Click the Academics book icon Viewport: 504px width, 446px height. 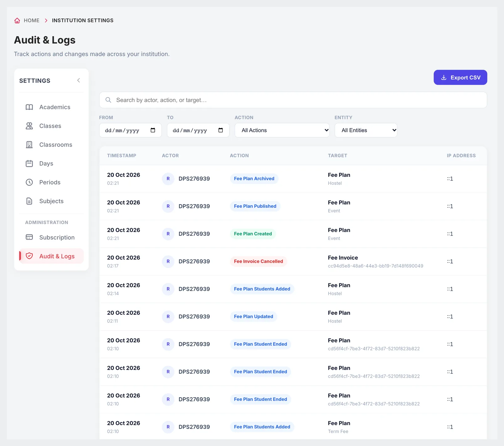point(29,107)
